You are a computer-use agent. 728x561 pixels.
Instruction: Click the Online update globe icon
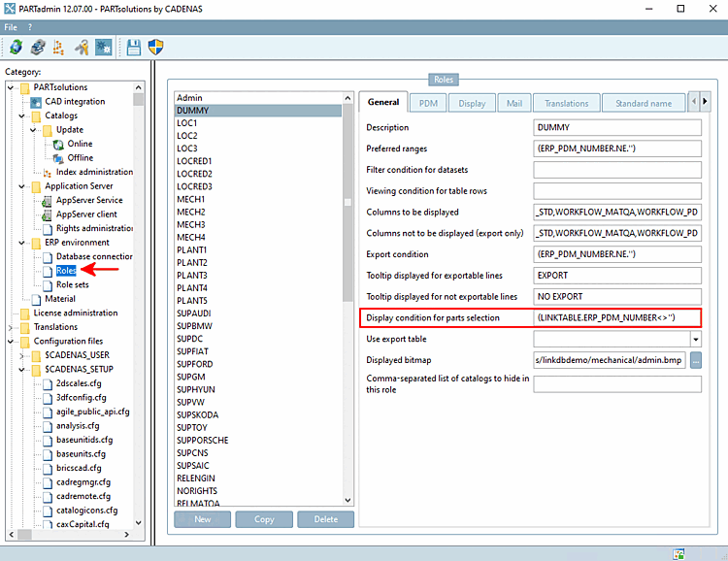click(58, 145)
